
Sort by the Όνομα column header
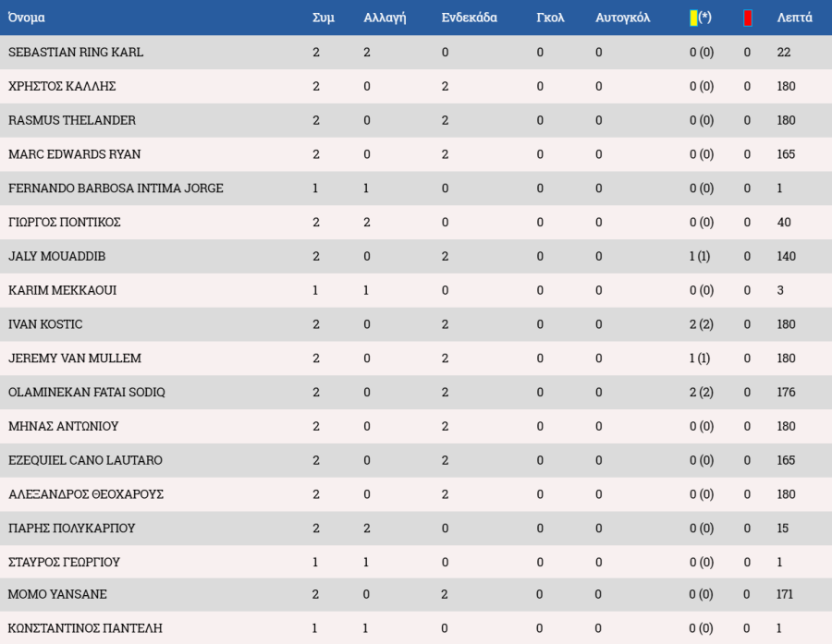pyautogui.click(x=27, y=18)
